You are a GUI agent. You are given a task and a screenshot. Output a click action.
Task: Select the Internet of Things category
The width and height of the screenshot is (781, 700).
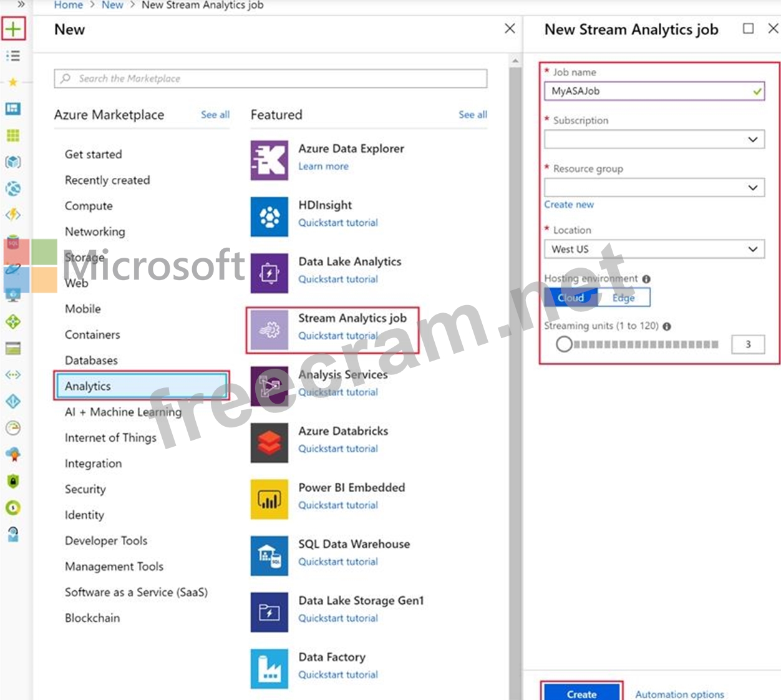(110, 437)
